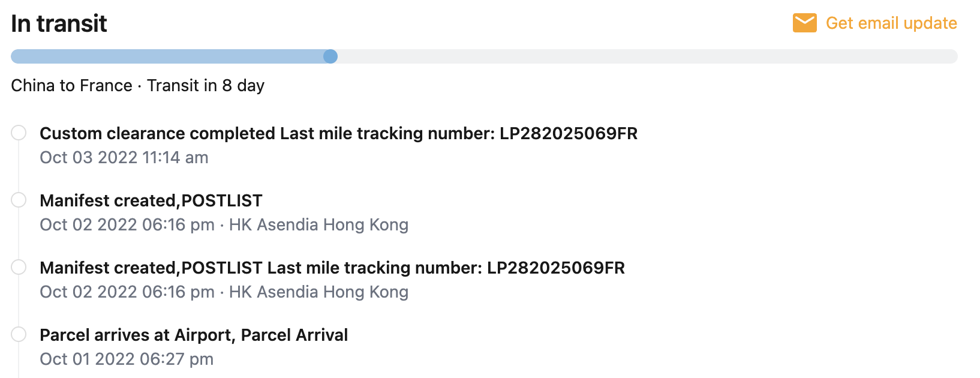The width and height of the screenshot is (980, 378).
Task: Select the Custom clearance completed timeline marker
Action: point(19,133)
